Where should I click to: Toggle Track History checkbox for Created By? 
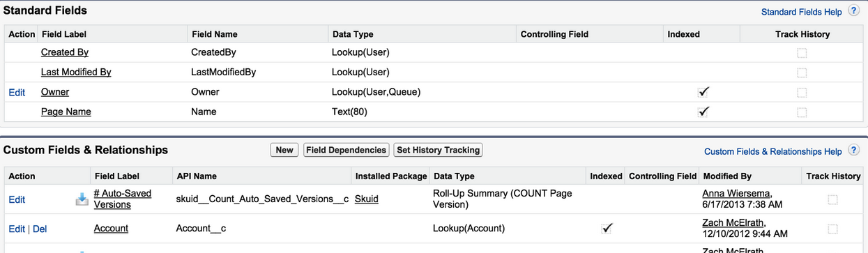(802, 53)
